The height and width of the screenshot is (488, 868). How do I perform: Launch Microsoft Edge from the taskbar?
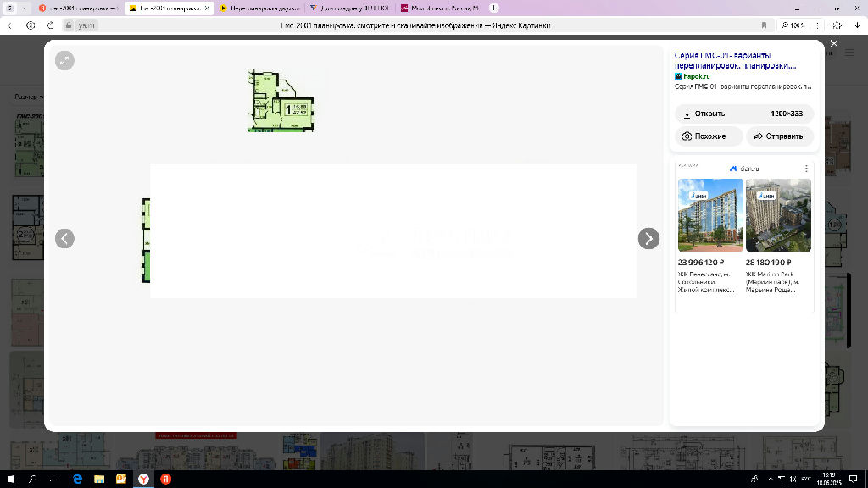point(77,480)
